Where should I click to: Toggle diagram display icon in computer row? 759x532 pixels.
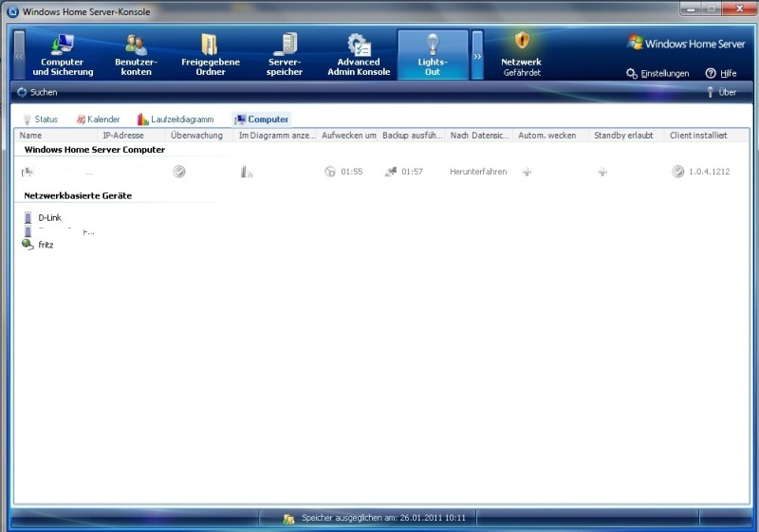247,172
